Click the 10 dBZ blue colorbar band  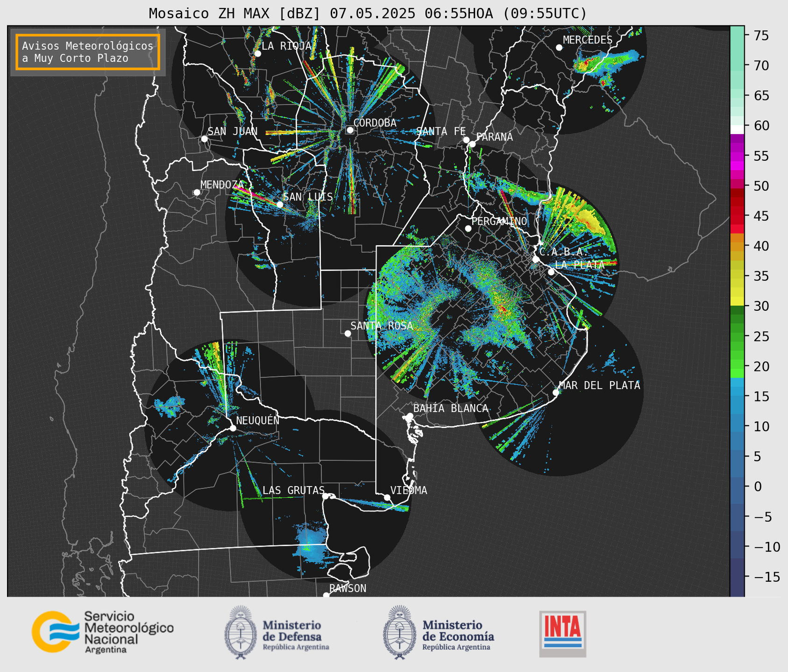(737, 426)
